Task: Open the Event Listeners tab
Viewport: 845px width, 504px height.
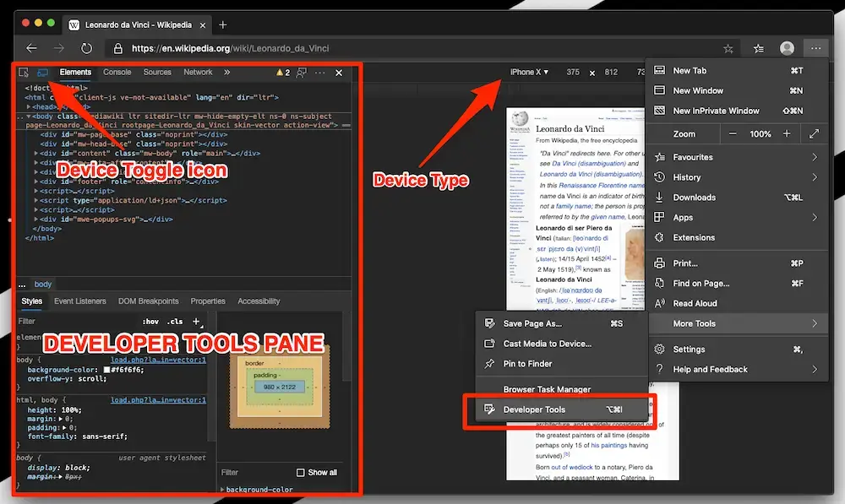Action: coord(80,301)
